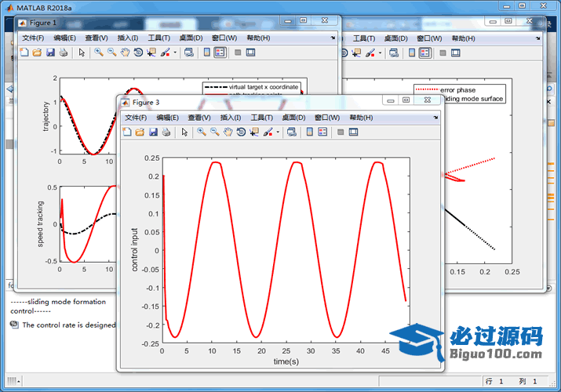This screenshot has width=561, height=392.
Task: Toggle Colorbar icon in Figure 1 toolbar
Action: pos(207,53)
